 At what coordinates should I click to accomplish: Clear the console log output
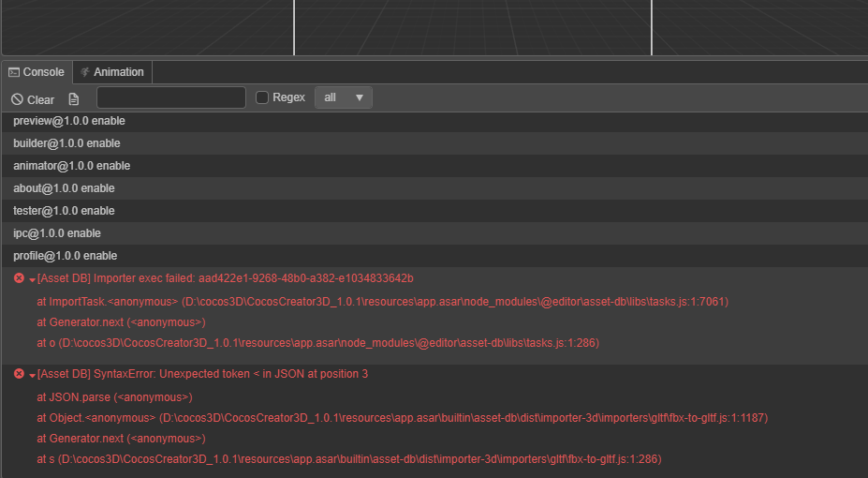coord(34,98)
